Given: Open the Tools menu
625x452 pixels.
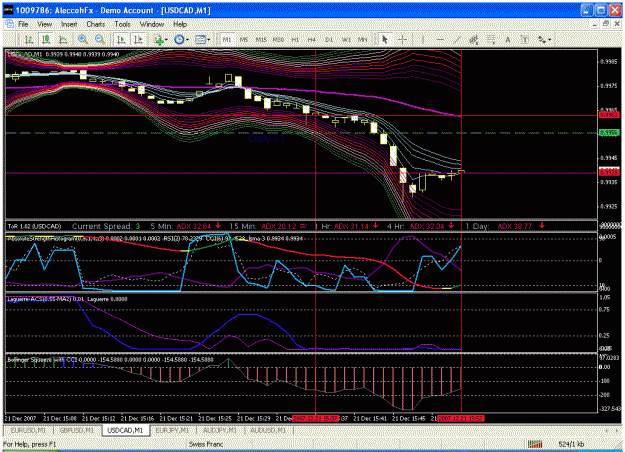Looking at the screenshot, I should click(x=122, y=24).
